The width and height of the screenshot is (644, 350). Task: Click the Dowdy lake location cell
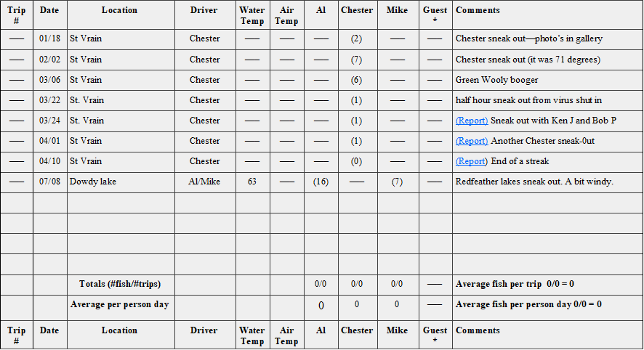pyautogui.click(x=93, y=182)
